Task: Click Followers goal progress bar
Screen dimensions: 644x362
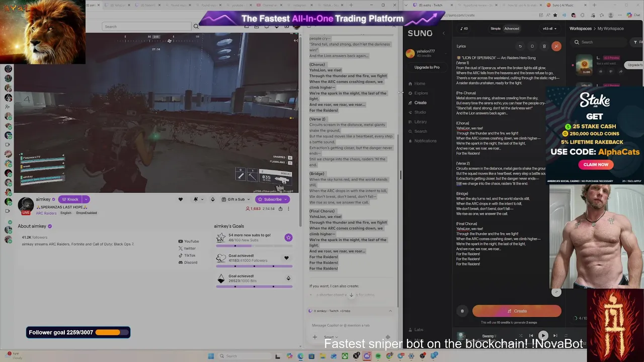Action: click(254, 266)
